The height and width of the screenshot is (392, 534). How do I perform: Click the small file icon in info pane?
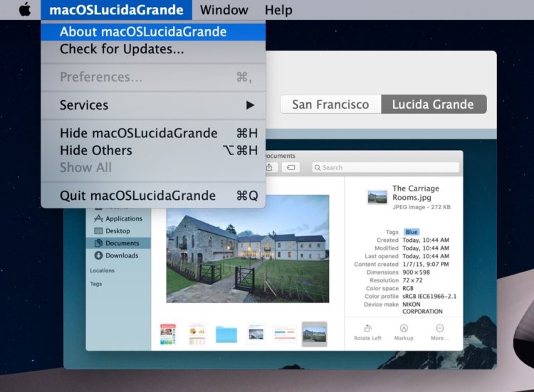coord(377,196)
